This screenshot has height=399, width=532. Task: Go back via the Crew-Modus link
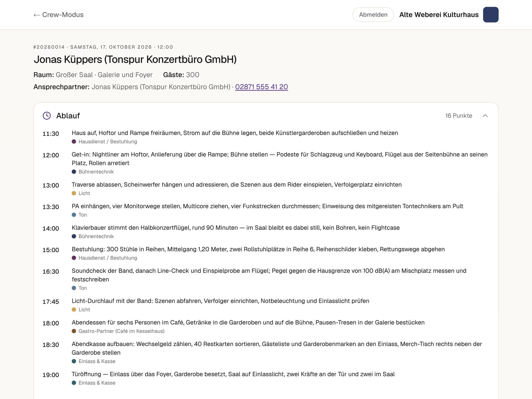(59, 15)
